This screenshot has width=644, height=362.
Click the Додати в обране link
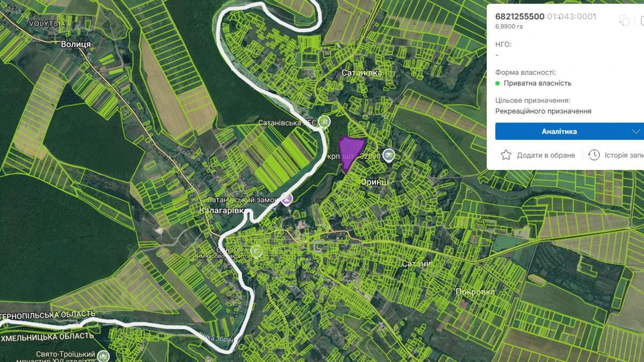545,155
